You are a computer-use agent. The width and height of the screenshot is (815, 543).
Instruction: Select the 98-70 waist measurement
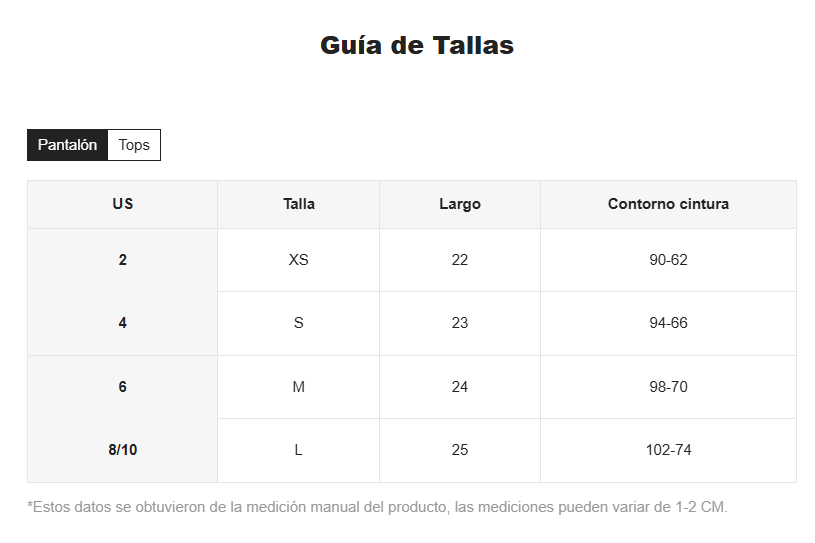(668, 387)
